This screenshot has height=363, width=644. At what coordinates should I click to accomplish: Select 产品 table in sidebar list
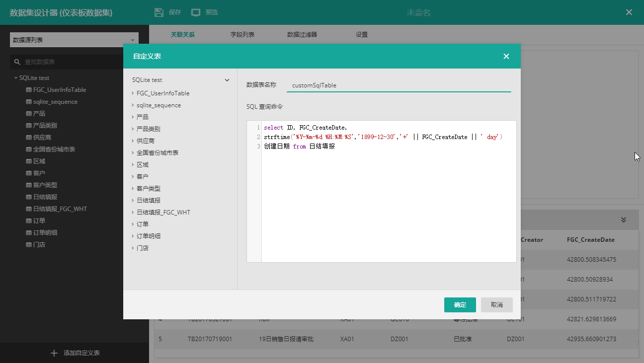(x=39, y=114)
